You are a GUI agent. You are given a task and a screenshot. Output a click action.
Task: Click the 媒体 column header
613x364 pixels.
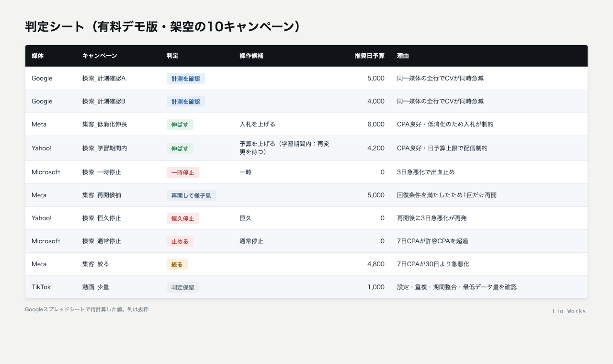click(38, 56)
